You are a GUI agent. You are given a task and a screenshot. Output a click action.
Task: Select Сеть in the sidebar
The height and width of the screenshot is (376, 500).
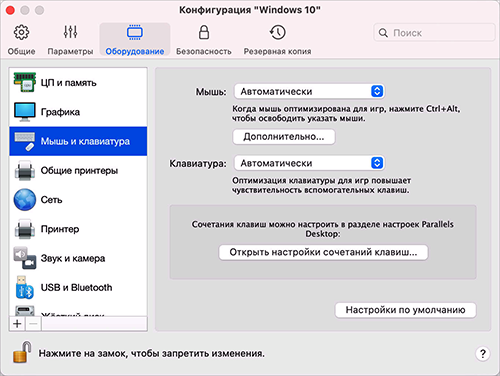78,200
